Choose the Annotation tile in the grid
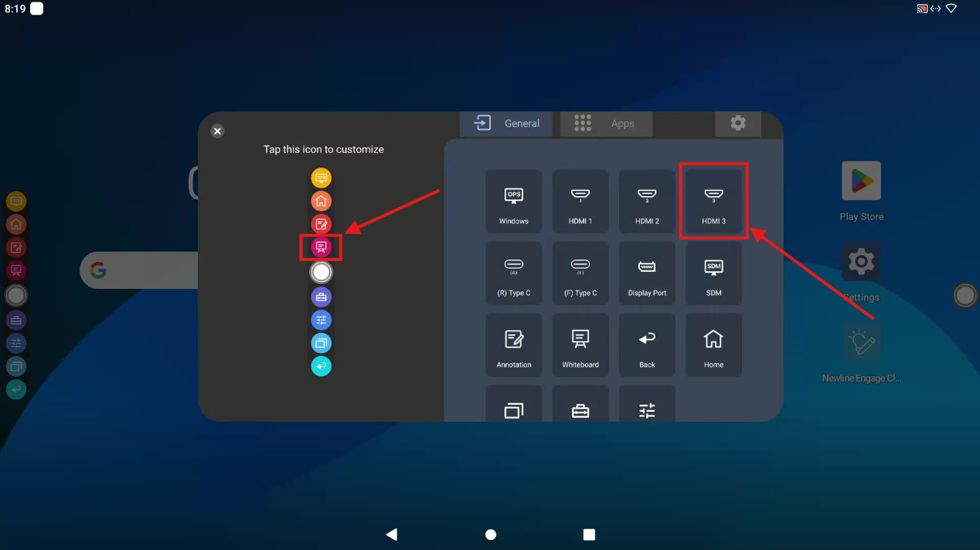980x550 pixels. (514, 345)
